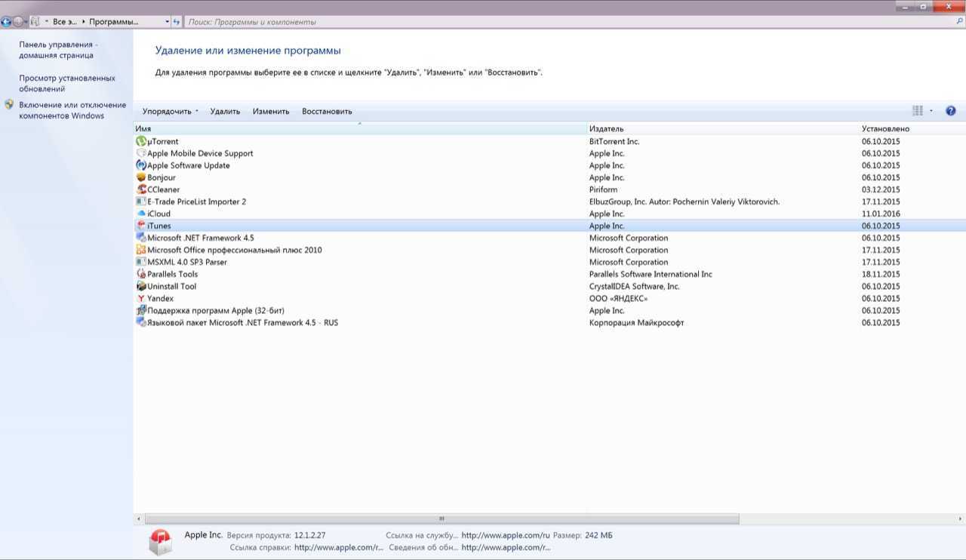Sort by the Издатель column header

click(x=606, y=128)
